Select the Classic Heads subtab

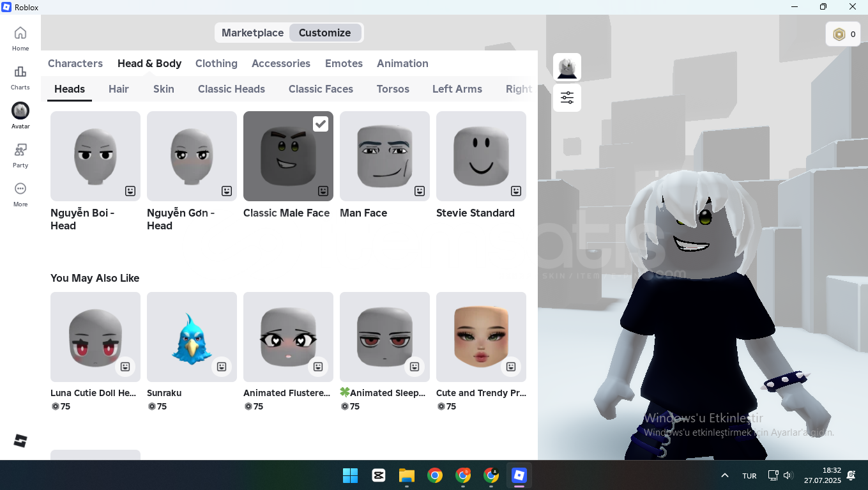pos(231,89)
